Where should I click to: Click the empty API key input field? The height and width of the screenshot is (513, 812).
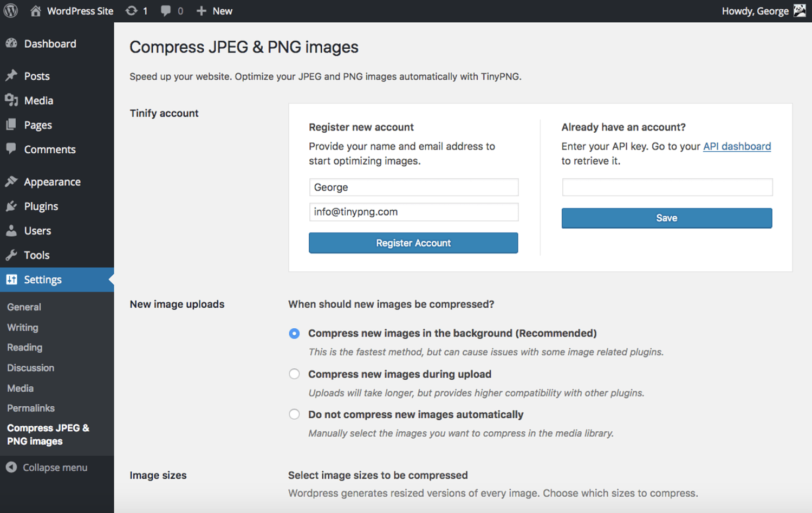click(x=667, y=187)
